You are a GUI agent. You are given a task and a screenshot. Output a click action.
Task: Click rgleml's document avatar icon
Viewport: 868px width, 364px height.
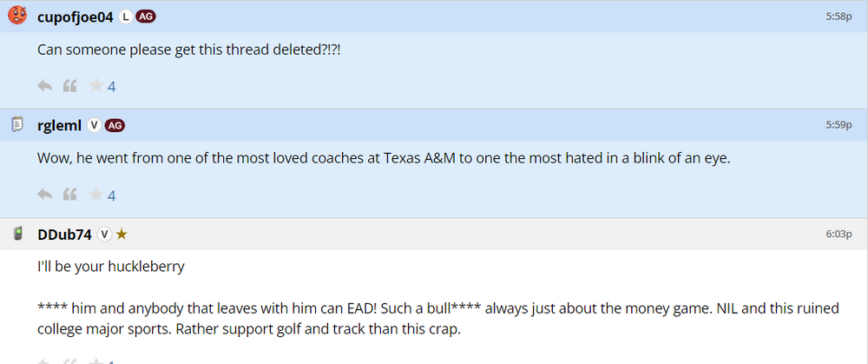(x=17, y=125)
